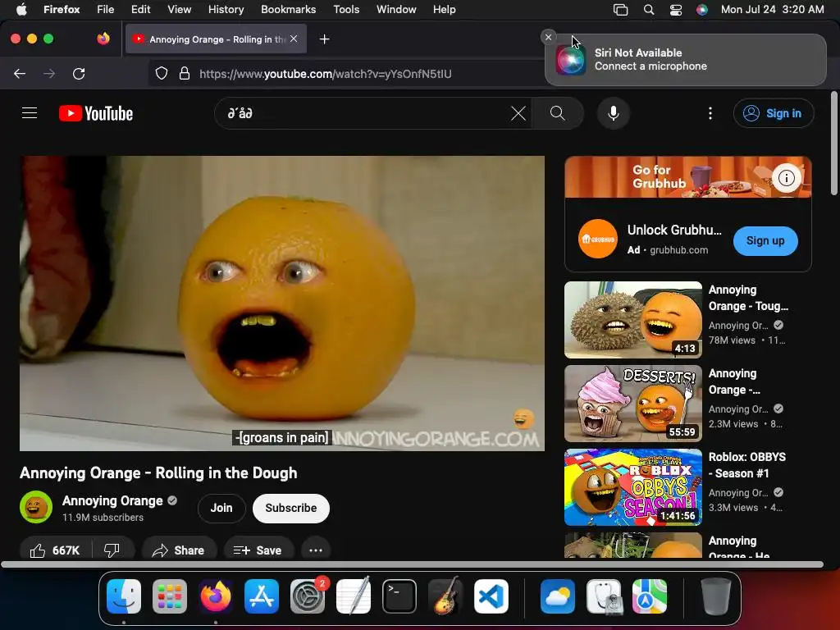The height and width of the screenshot is (630, 840).
Task: Click the Share button
Action: [178, 550]
